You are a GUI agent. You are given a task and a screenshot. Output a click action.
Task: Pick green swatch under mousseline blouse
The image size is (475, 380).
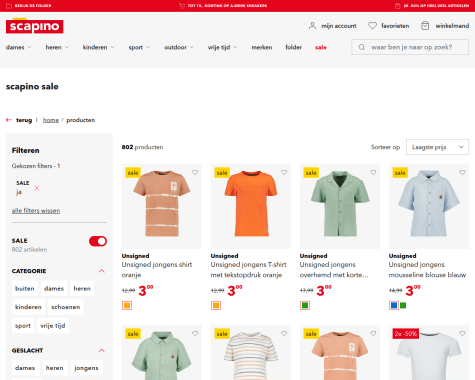(403, 305)
